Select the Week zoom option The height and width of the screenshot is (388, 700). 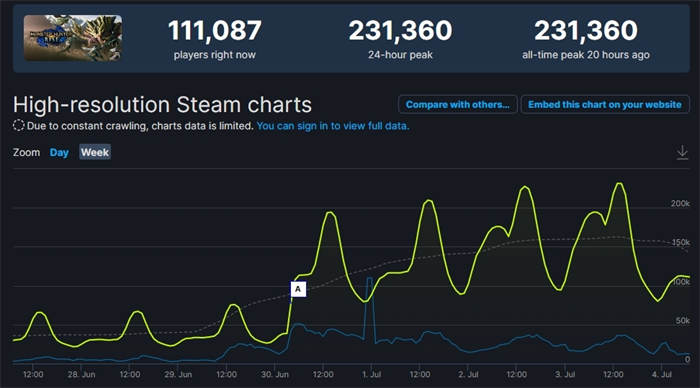[95, 152]
